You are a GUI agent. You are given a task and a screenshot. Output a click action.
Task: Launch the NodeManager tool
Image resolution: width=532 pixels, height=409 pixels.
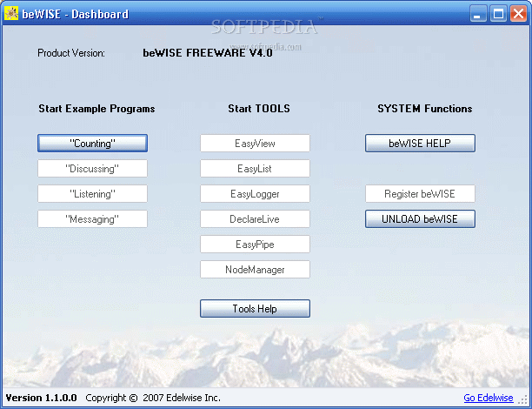255,270
